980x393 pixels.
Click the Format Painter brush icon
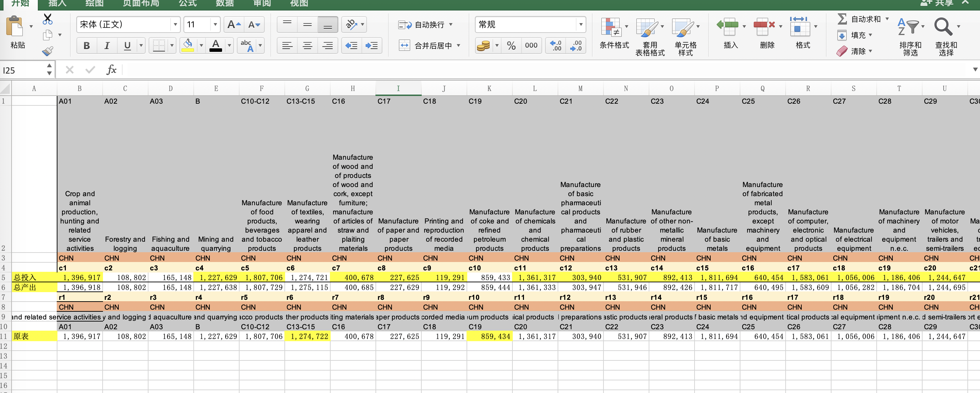pyautogui.click(x=47, y=51)
